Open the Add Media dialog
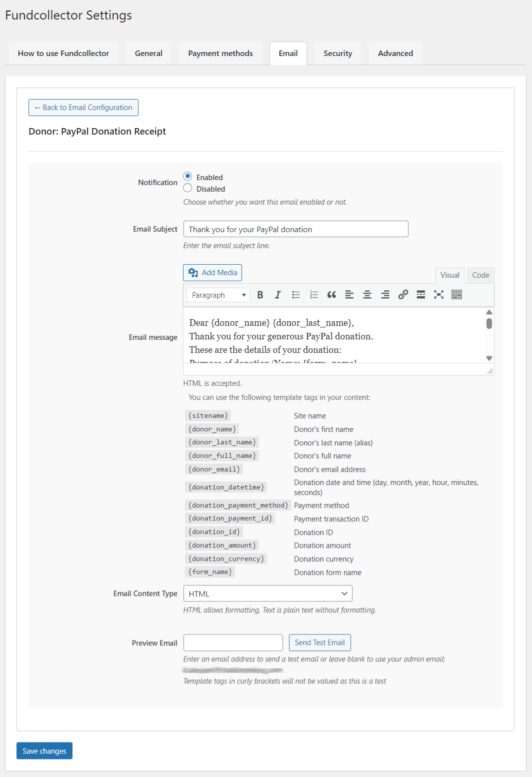Image resolution: width=532 pixels, height=777 pixels. [x=212, y=272]
